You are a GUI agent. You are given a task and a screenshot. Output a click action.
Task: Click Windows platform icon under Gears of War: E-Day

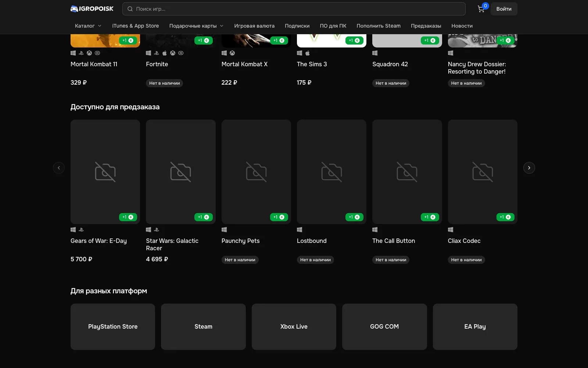point(73,230)
